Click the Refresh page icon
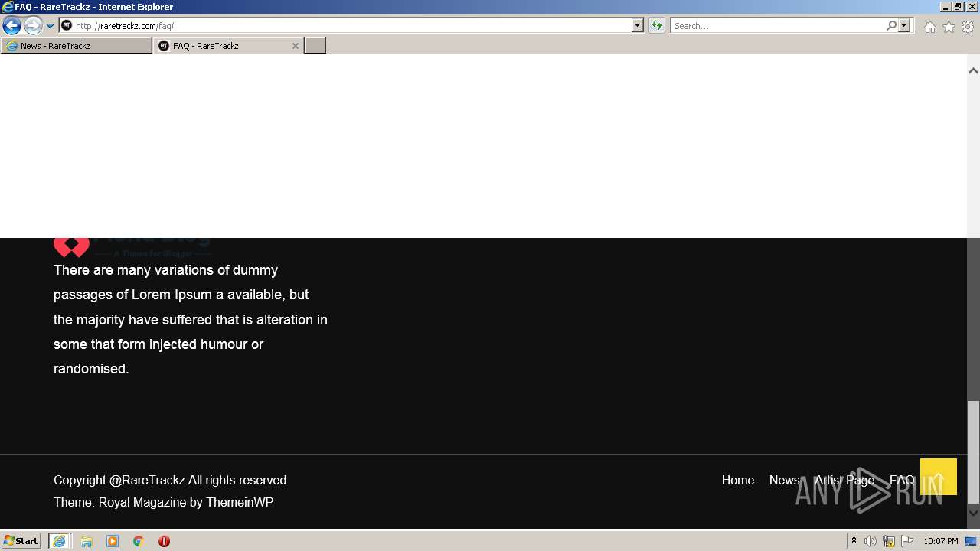The image size is (980, 551). pos(657,26)
